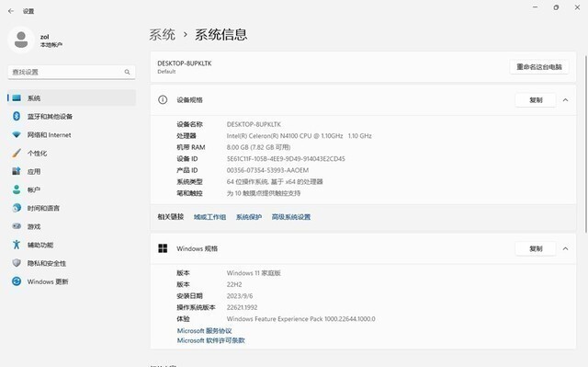Image resolution: width=588 pixels, height=367 pixels.
Task: Collapse the Windows 规格 section chevron
Action: point(566,248)
